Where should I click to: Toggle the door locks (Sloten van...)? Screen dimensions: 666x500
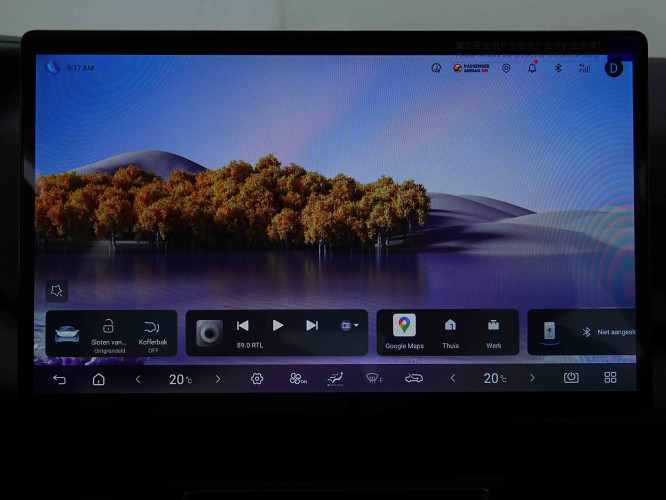click(x=109, y=336)
